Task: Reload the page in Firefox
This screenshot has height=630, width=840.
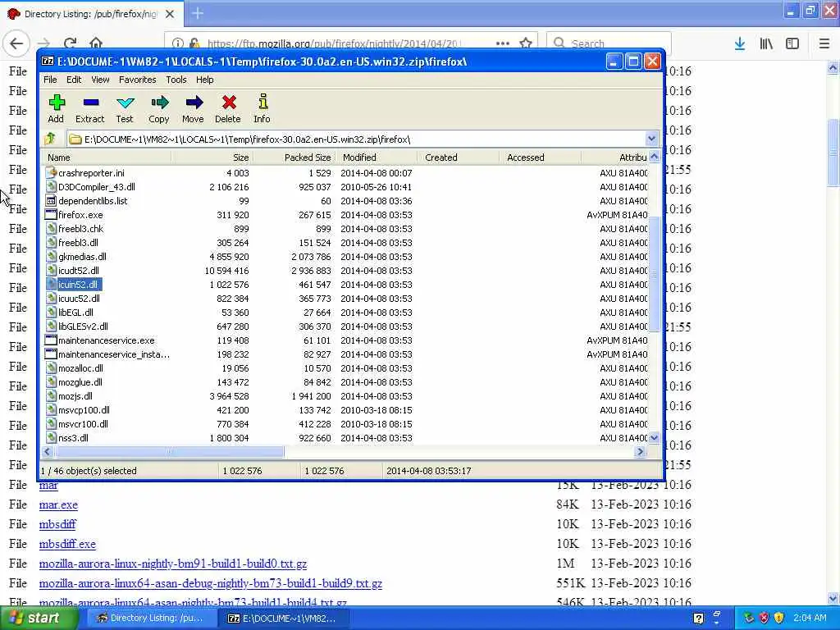Action: [70, 43]
